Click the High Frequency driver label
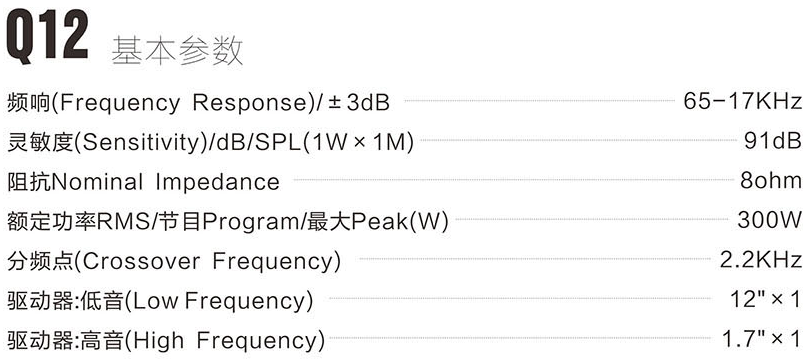 pyautogui.click(x=166, y=341)
